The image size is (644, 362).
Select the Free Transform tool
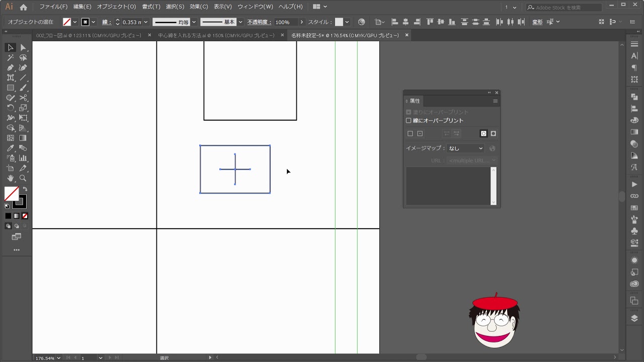(x=23, y=118)
